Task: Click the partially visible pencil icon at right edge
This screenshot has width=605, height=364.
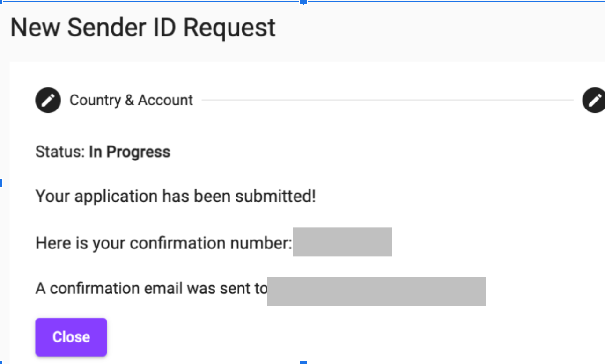Action: (594, 100)
